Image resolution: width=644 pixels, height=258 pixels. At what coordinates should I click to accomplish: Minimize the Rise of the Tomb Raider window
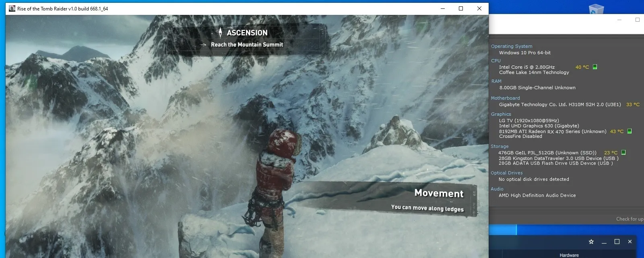click(x=443, y=8)
